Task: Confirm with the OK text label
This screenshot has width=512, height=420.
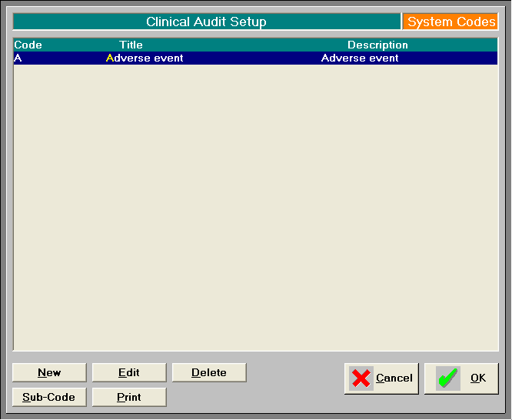Action: [478, 378]
